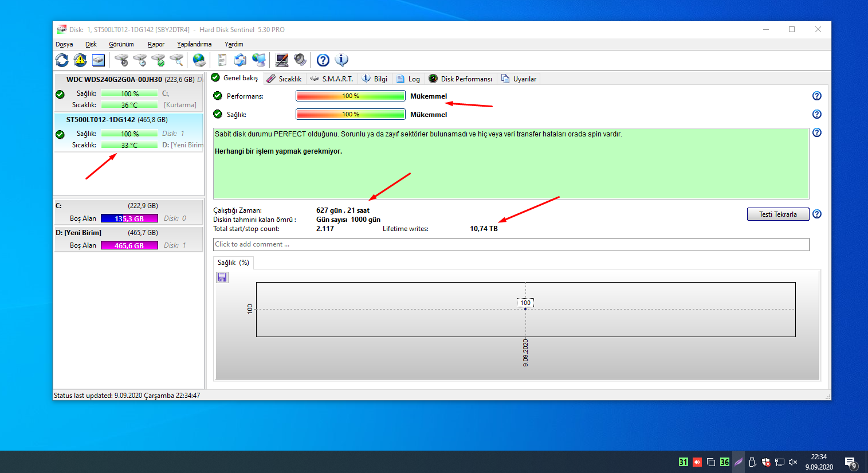The height and width of the screenshot is (473, 868).
Task: Switch to the S.M.A.R.T. tab
Action: tap(332, 79)
